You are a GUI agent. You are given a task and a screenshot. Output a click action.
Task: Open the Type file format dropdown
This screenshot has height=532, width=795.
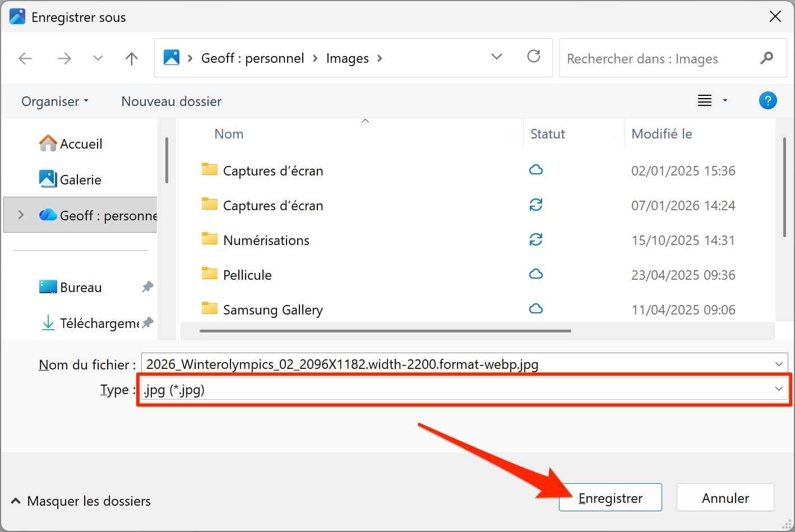tap(778, 388)
